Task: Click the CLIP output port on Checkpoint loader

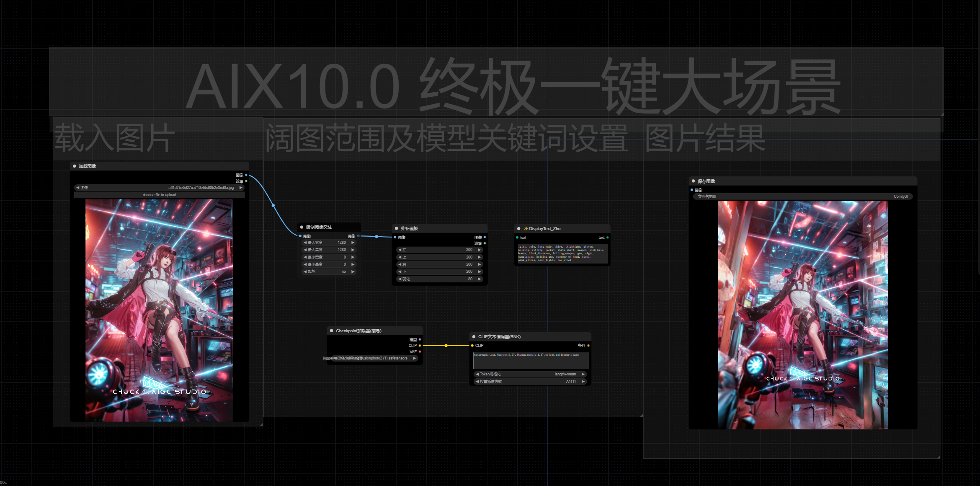Action: pos(420,346)
